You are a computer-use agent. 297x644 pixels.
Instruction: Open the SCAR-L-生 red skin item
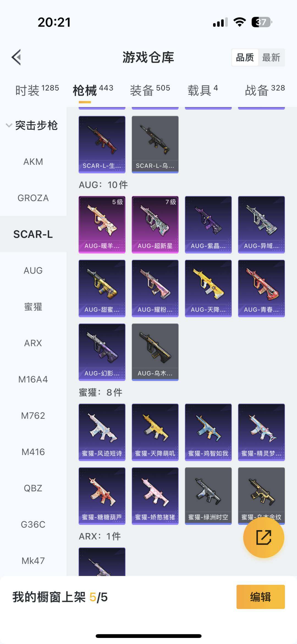point(102,144)
